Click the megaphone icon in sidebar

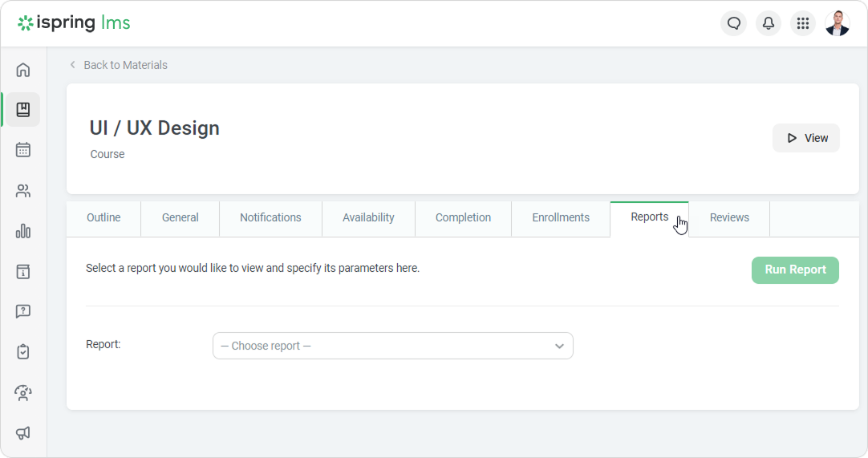[x=23, y=433]
